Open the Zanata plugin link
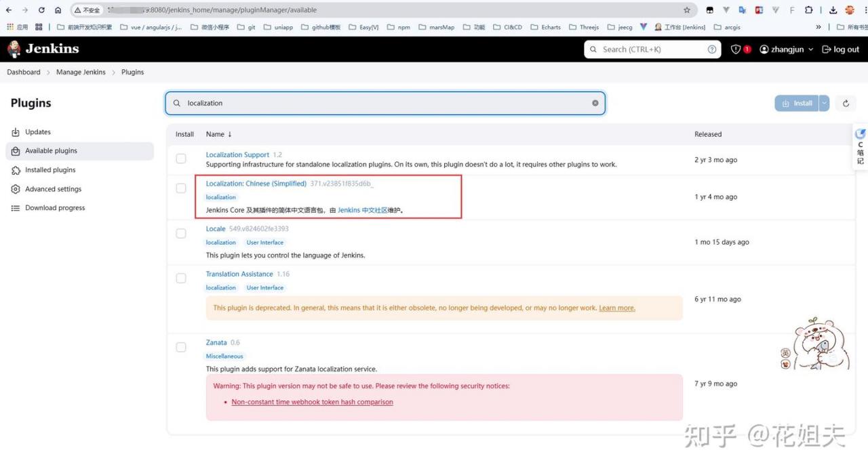Image resolution: width=868 pixels, height=471 pixels. pyautogui.click(x=216, y=343)
